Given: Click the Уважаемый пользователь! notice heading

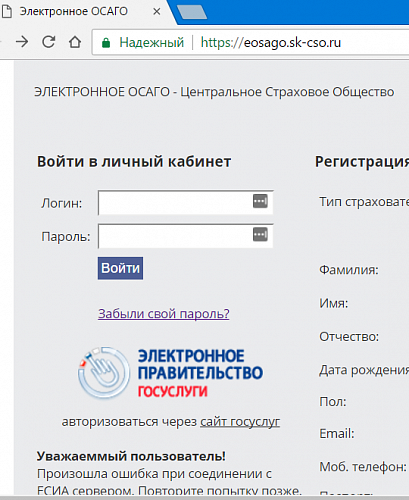Looking at the screenshot, I should pyautogui.click(x=131, y=456).
